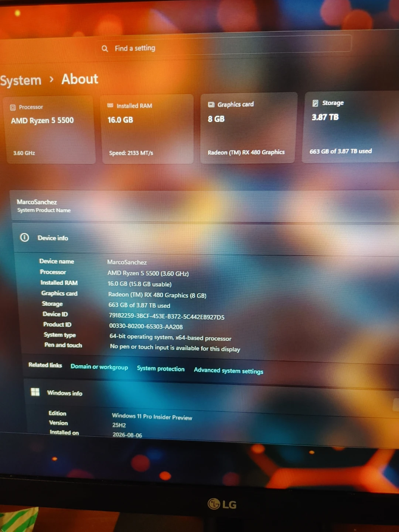The width and height of the screenshot is (399, 532).
Task: Open Advanced system settings link
Action: 229,371
